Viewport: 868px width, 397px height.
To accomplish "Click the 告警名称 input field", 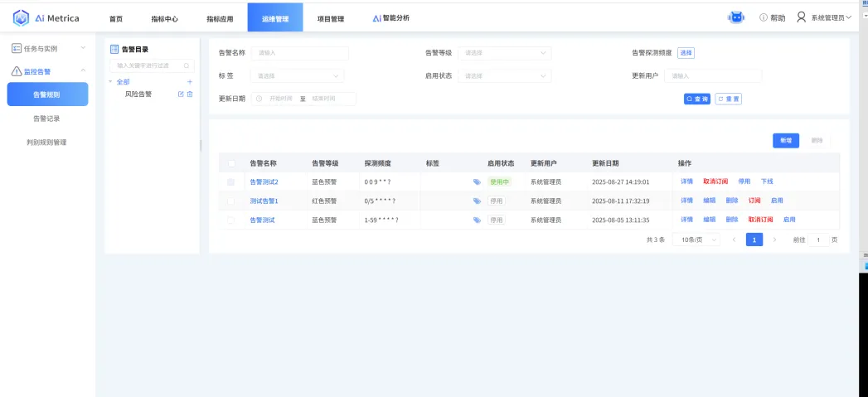I will click(299, 53).
